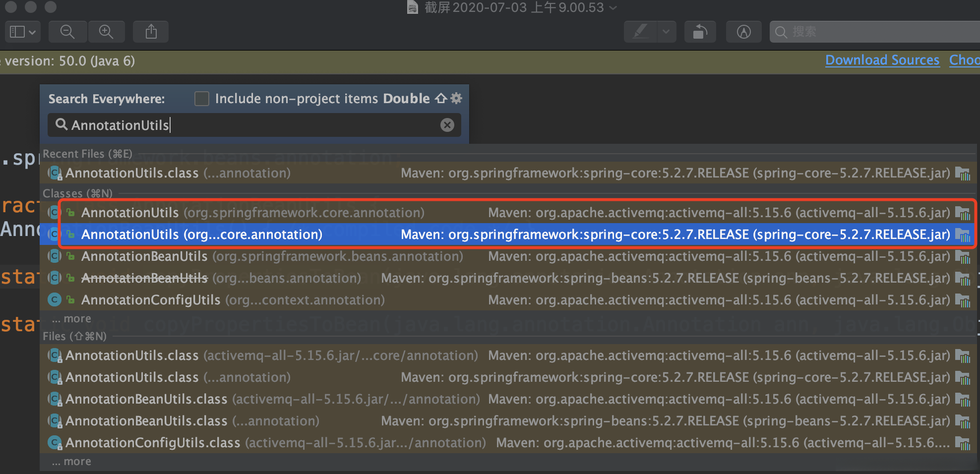Open AnnotationUtils.class (...annotation) under Files
The width and height of the screenshot is (980, 474).
click(508, 377)
